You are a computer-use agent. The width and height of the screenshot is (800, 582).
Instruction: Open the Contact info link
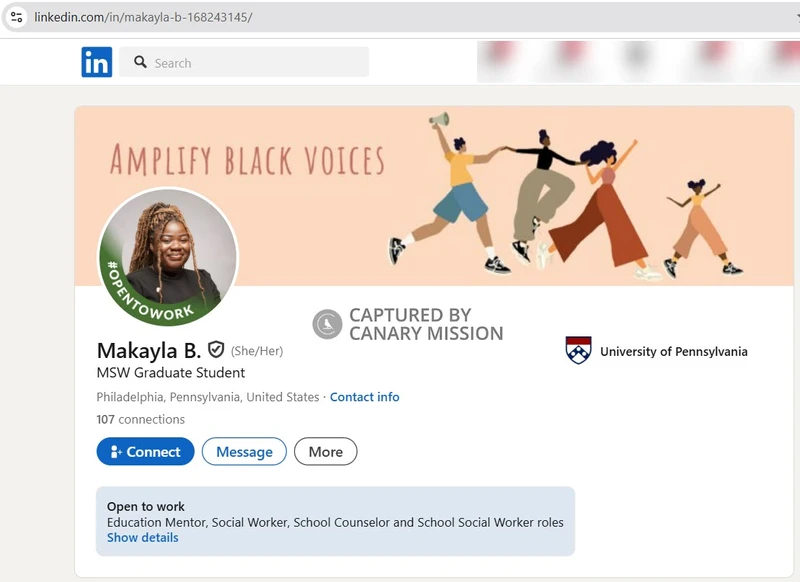coord(364,397)
